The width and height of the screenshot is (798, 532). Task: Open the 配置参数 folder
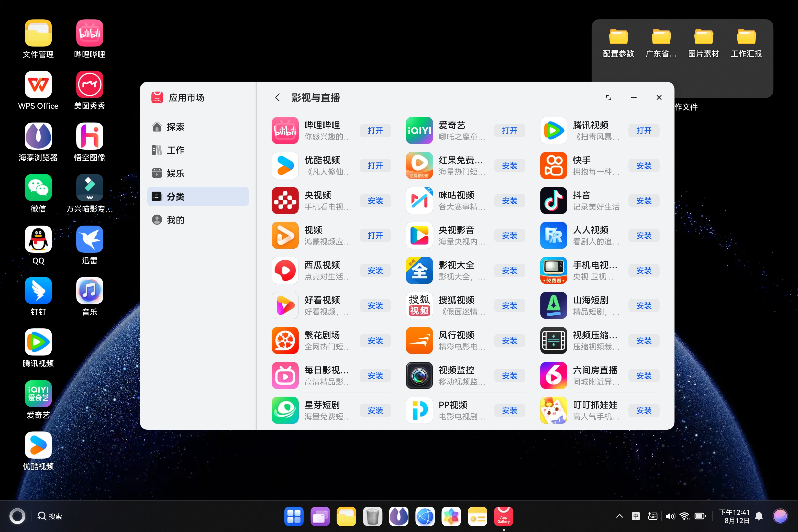click(x=618, y=43)
